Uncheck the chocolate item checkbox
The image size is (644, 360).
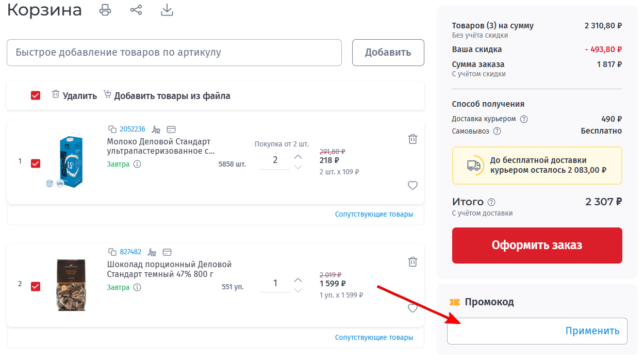point(36,286)
